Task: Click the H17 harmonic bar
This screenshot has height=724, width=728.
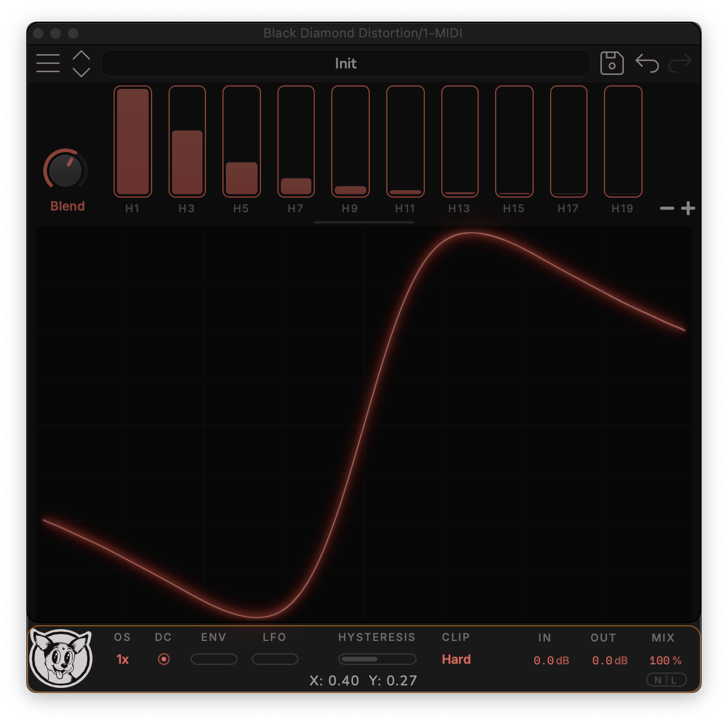Action: pos(569,142)
